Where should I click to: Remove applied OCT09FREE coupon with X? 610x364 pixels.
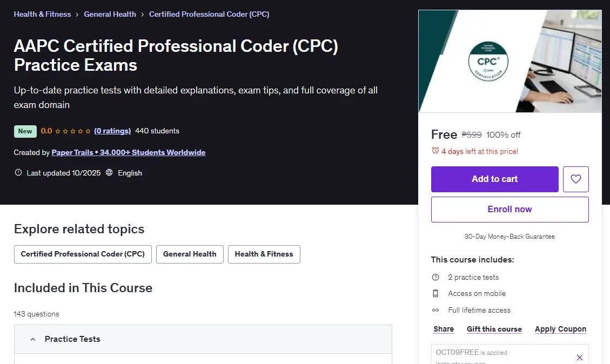580,358
